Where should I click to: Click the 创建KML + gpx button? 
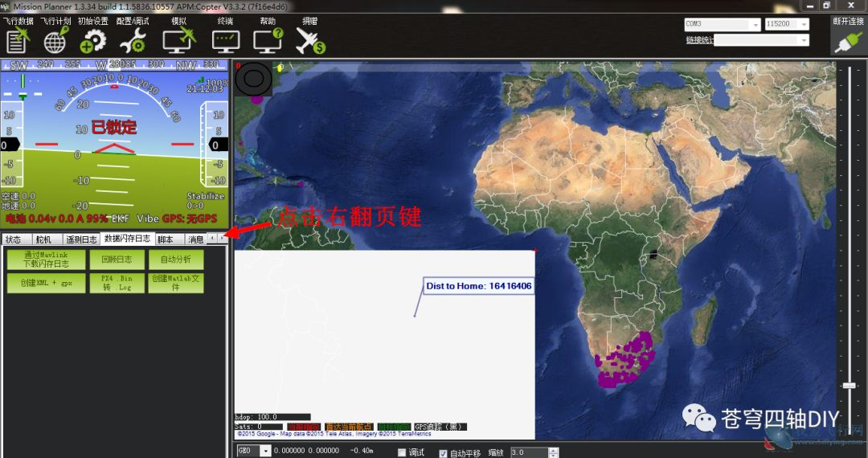(x=46, y=283)
